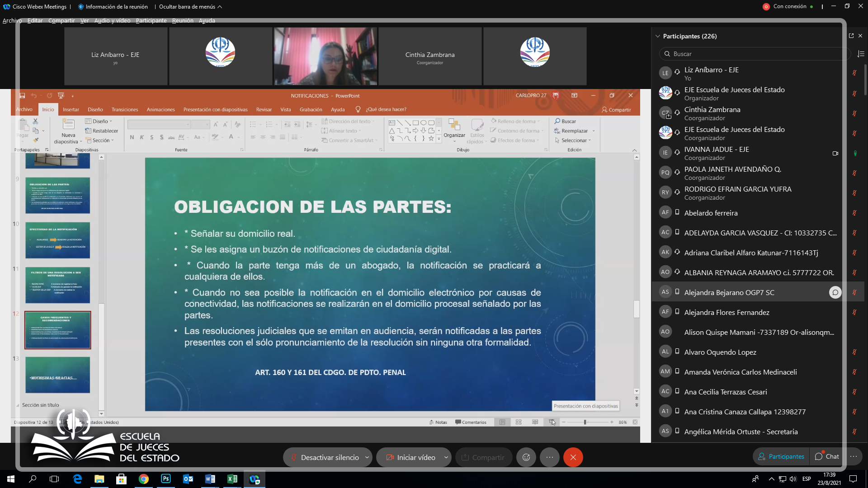Open the reactions smiley icon in the Webex control bar

tap(526, 457)
